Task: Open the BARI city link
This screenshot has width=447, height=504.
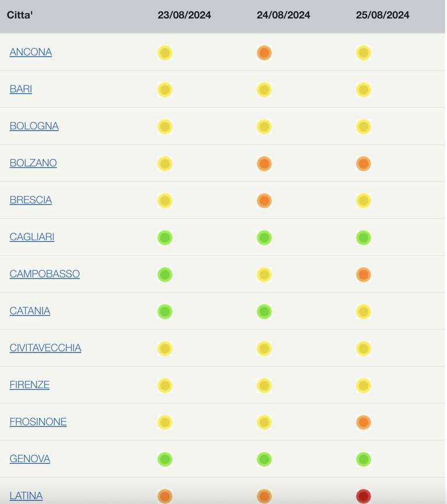Action: point(21,89)
